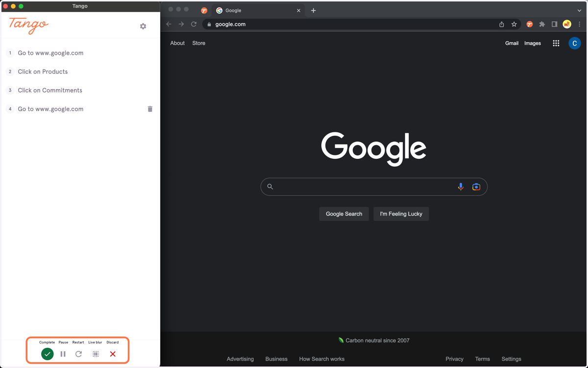Click the Google search input field
Image resolution: width=588 pixels, height=368 pixels.
click(374, 187)
